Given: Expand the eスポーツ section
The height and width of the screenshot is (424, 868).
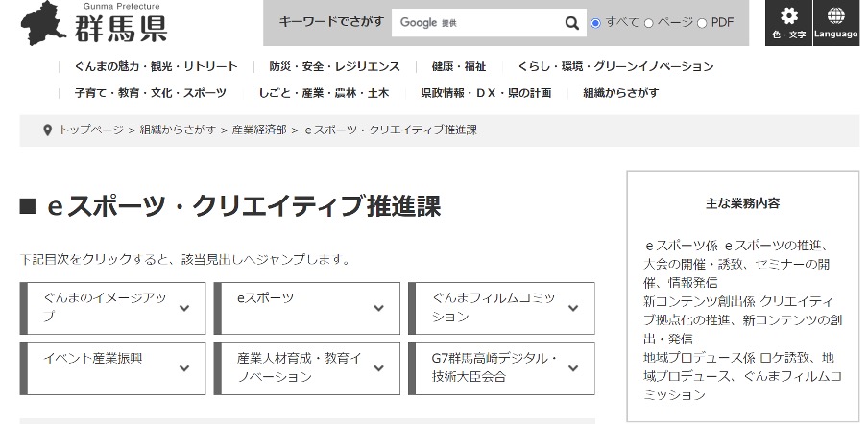Looking at the screenshot, I should 307,308.
